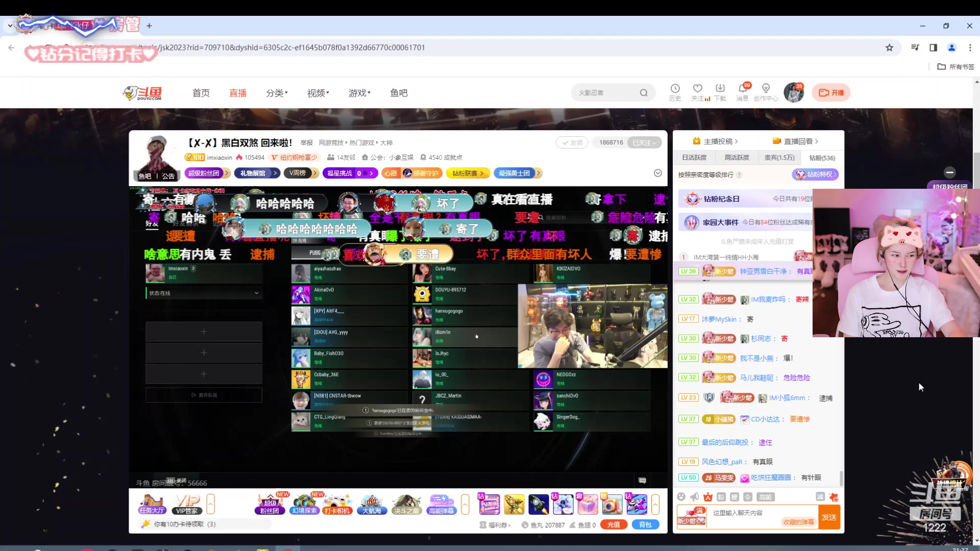This screenshot has height=551, width=980.
Task: Switch to 日活跃度 tab
Action: pyautogui.click(x=694, y=158)
